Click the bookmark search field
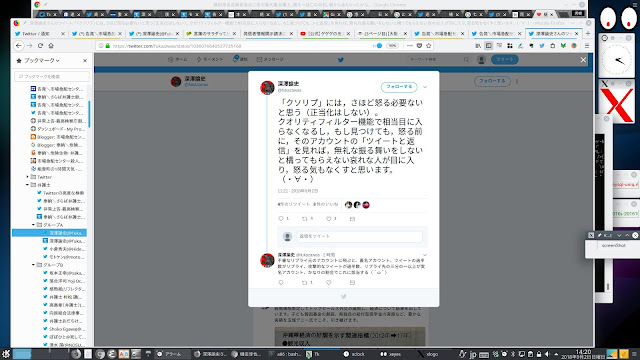 pos(52,76)
